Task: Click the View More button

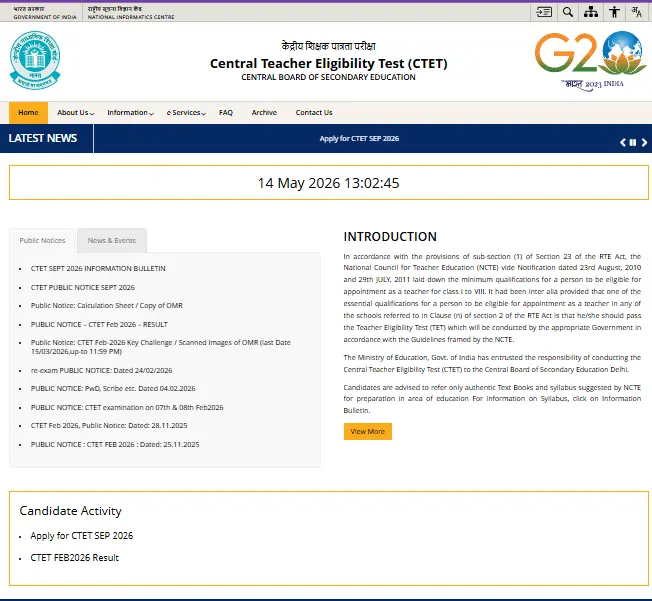Action: pyautogui.click(x=368, y=431)
